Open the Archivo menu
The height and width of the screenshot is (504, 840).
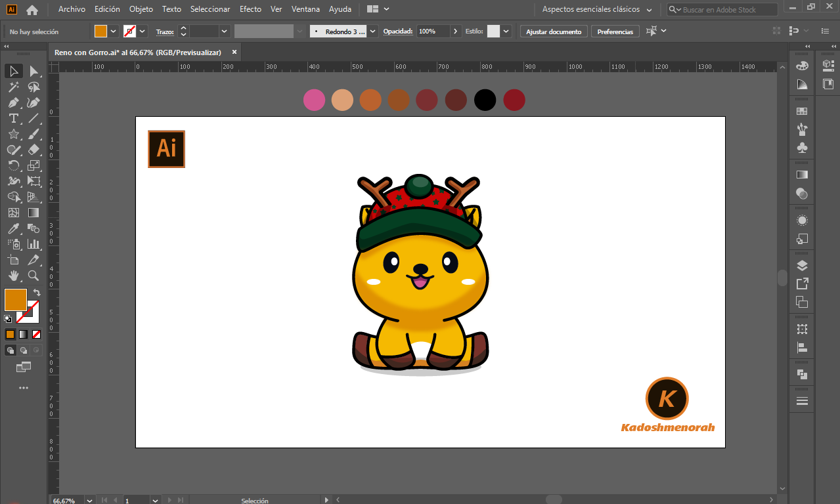pos(72,10)
